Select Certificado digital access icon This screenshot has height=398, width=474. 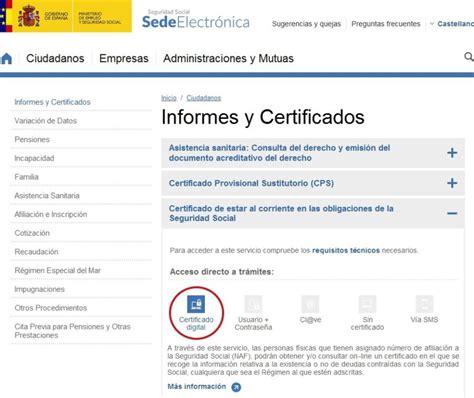coord(196,304)
